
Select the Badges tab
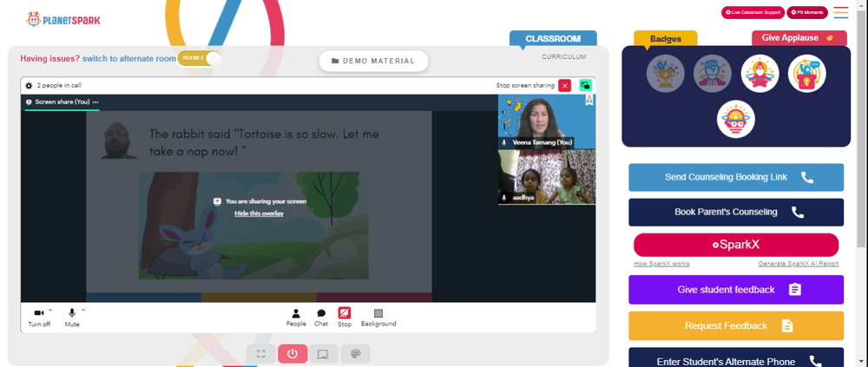pyautogui.click(x=666, y=38)
